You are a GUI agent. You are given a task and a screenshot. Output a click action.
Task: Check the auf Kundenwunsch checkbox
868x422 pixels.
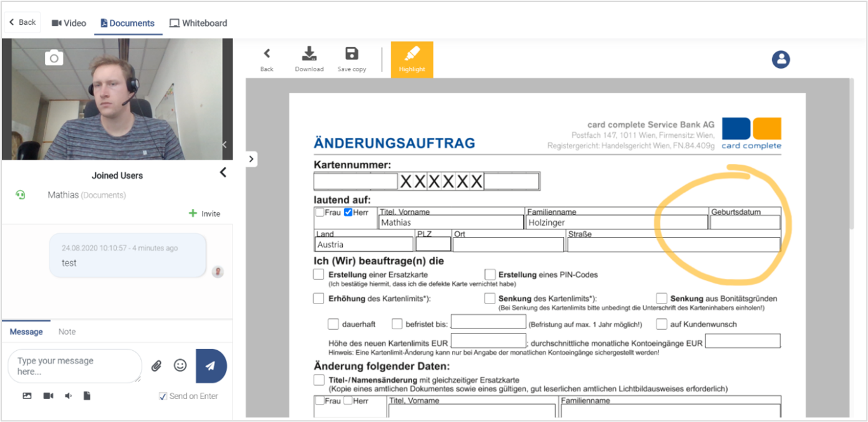coord(662,324)
